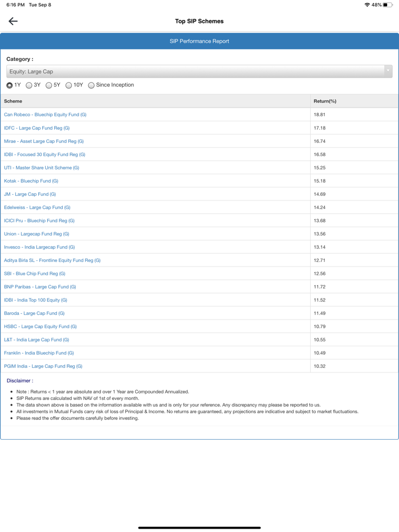Click the Return(%) column header
This screenshot has height=532, width=399.
[x=325, y=101]
